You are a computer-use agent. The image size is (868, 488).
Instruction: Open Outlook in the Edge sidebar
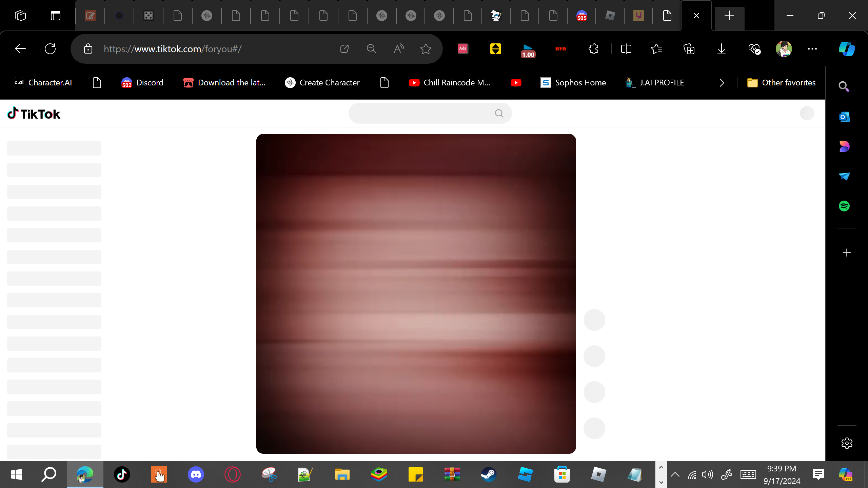click(x=844, y=117)
